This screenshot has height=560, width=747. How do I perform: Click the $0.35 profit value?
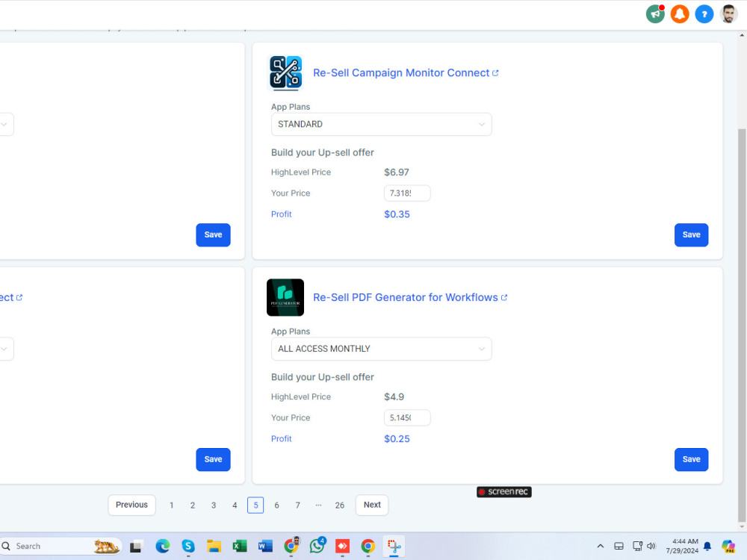click(397, 214)
